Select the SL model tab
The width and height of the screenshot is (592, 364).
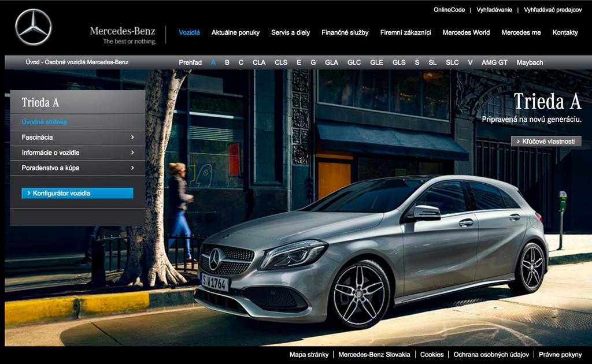click(432, 62)
